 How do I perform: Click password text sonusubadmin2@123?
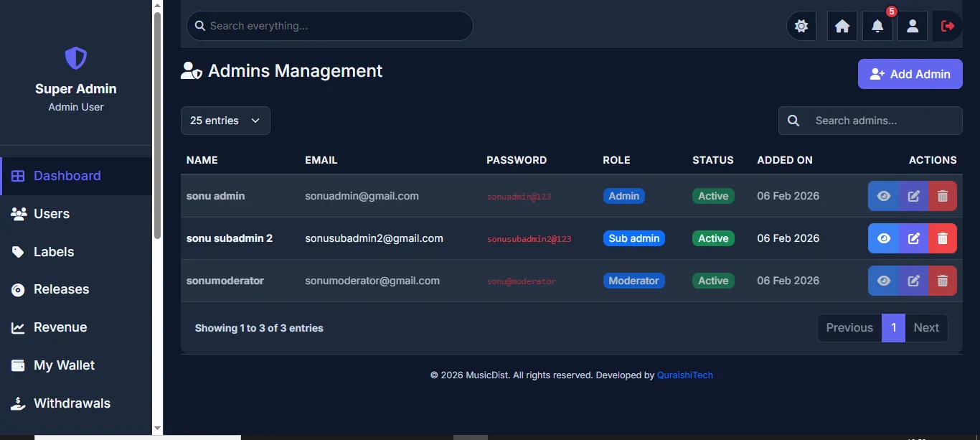(x=529, y=239)
